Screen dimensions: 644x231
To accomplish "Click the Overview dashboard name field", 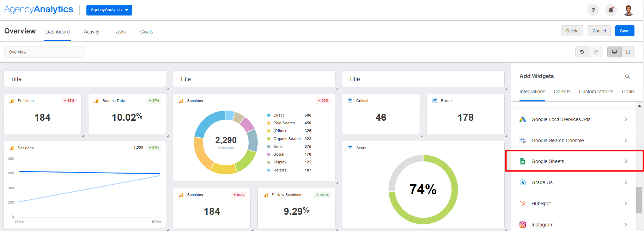I will (45, 52).
